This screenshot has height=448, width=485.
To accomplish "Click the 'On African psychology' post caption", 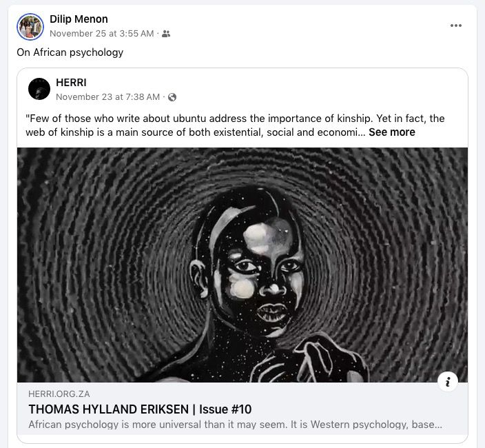I will pyautogui.click(x=70, y=52).
